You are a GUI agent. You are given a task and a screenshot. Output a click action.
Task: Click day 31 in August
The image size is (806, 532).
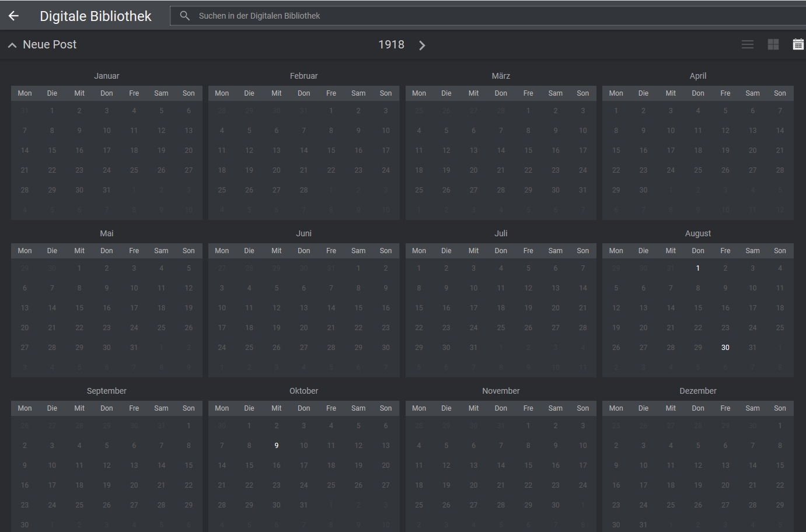point(753,348)
